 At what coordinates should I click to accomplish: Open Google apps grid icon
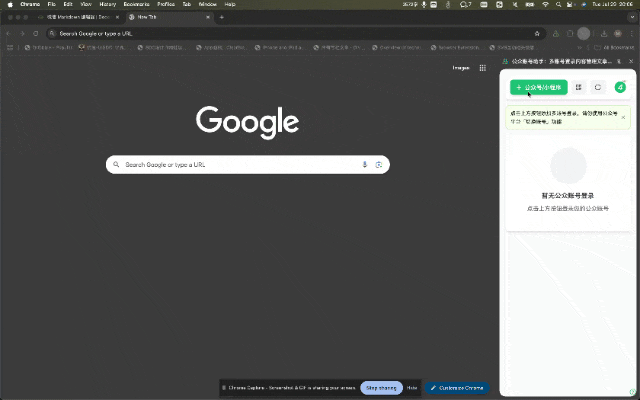click(482, 68)
